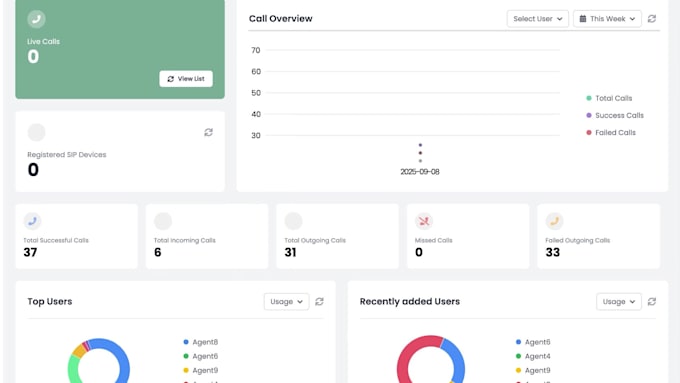Click the Total Incoming Calls value 6
The height and width of the screenshot is (383, 680).
coord(158,252)
